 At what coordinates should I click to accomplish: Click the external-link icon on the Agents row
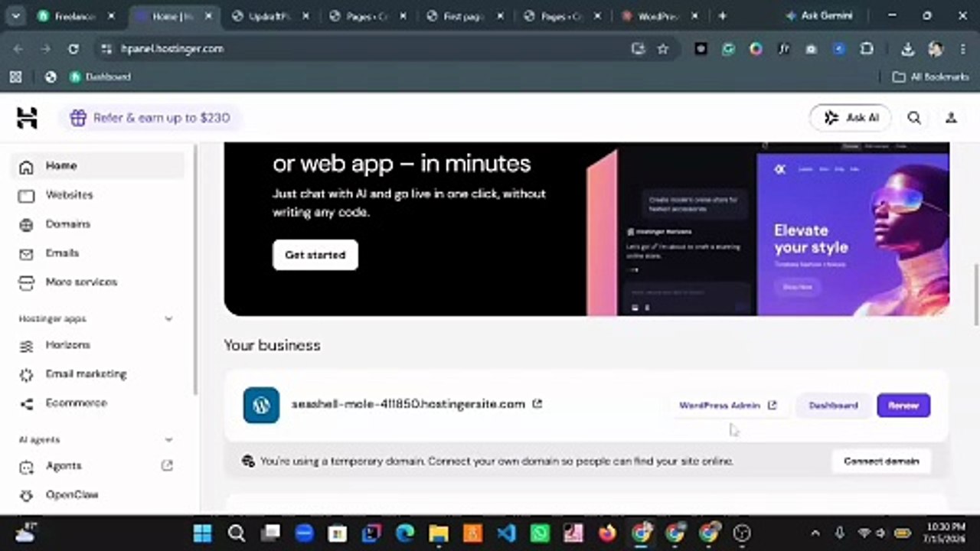(167, 465)
